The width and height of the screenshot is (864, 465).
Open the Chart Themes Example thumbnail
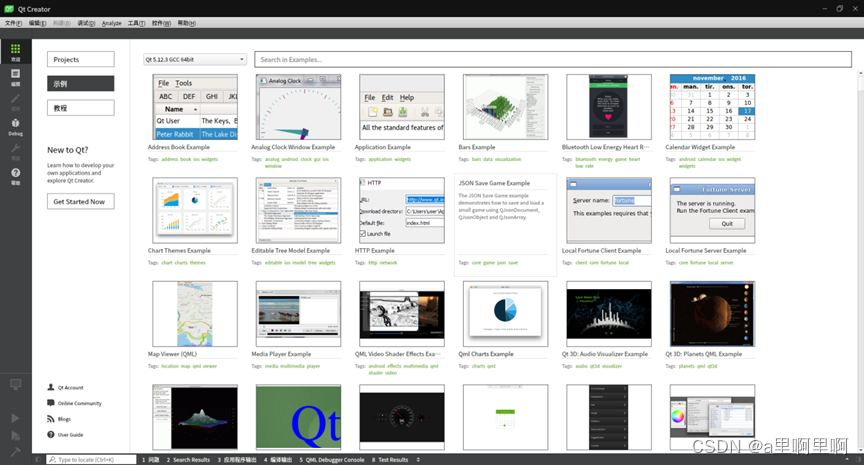[x=195, y=210]
